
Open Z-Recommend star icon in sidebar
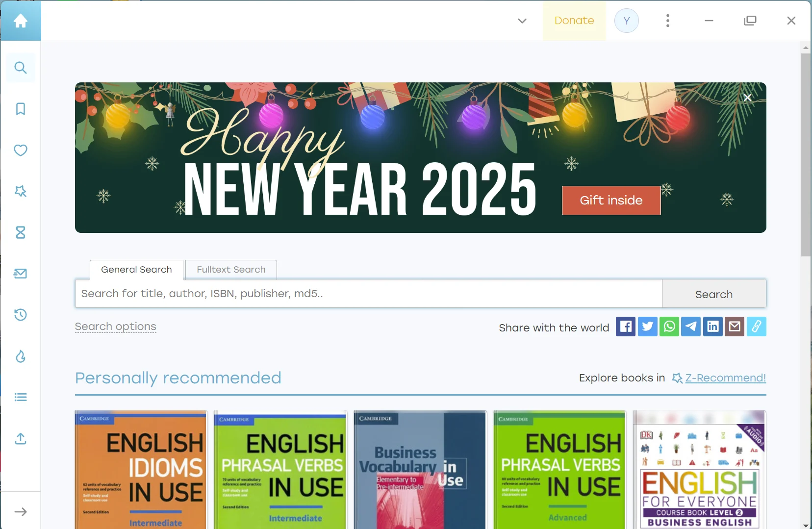click(21, 191)
